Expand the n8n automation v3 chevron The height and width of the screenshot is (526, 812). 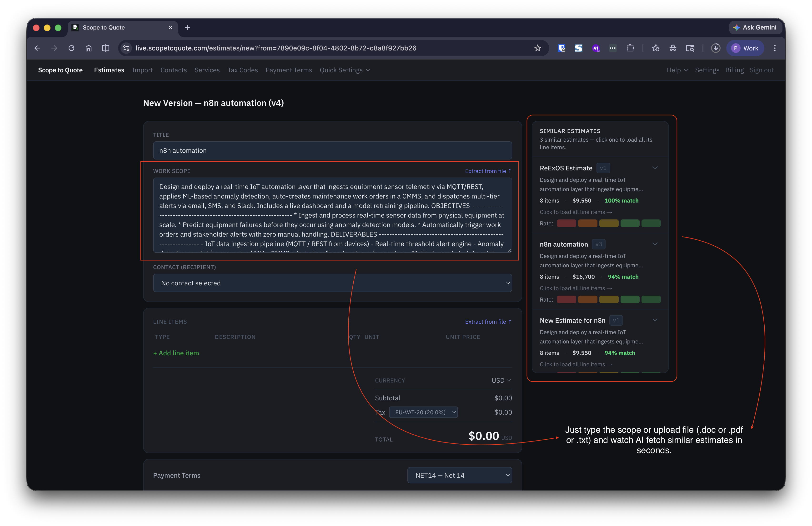pos(655,244)
